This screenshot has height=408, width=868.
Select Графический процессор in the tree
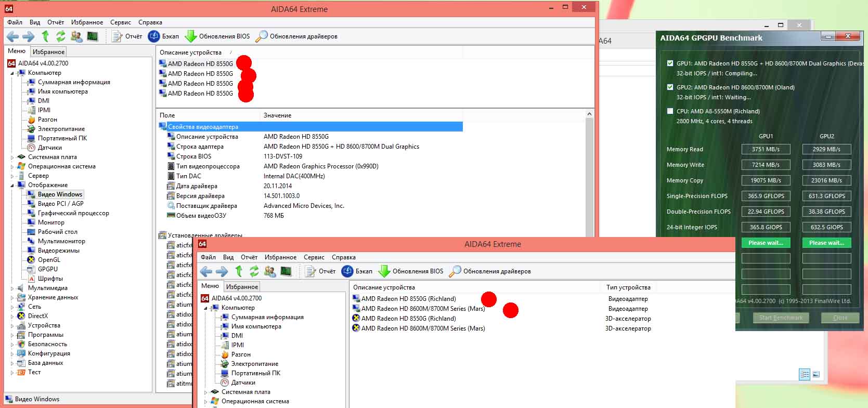[73, 213]
